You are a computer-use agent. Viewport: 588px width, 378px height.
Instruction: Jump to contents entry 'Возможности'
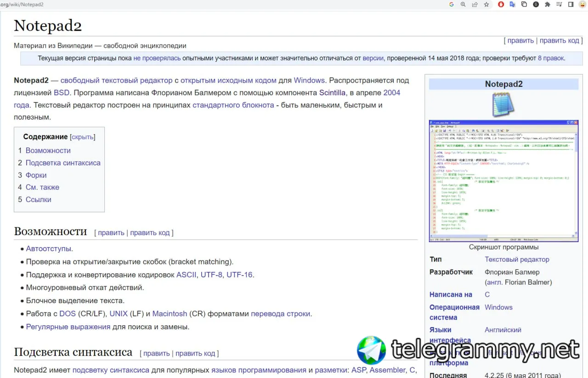48,151
